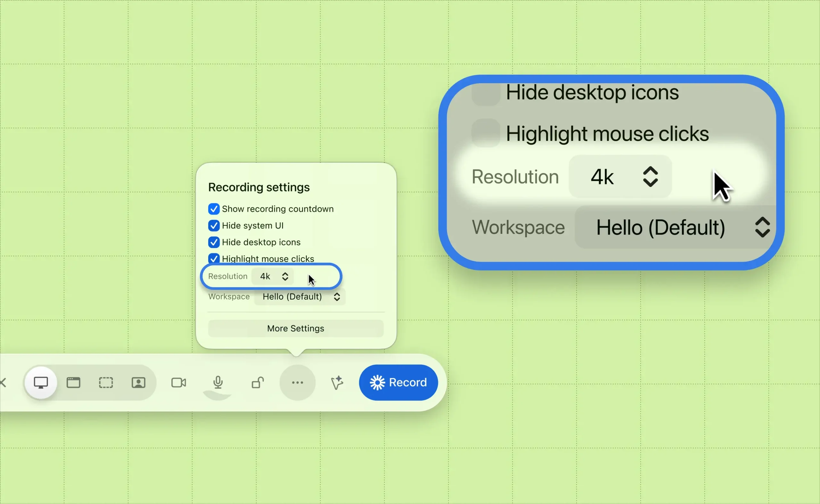Toggle Hide desktop icons checkbox in popover

coord(214,242)
